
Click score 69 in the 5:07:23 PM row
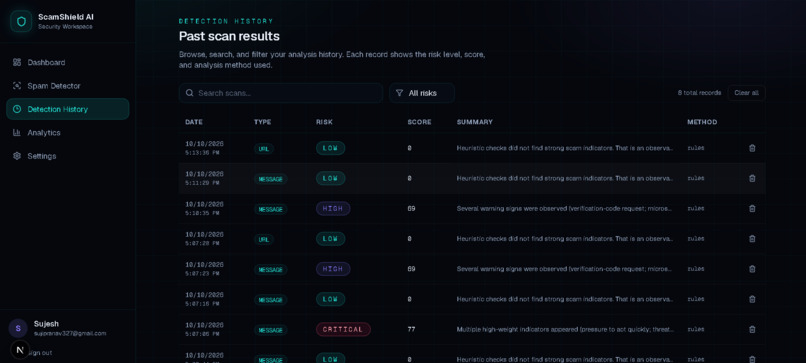(411, 269)
